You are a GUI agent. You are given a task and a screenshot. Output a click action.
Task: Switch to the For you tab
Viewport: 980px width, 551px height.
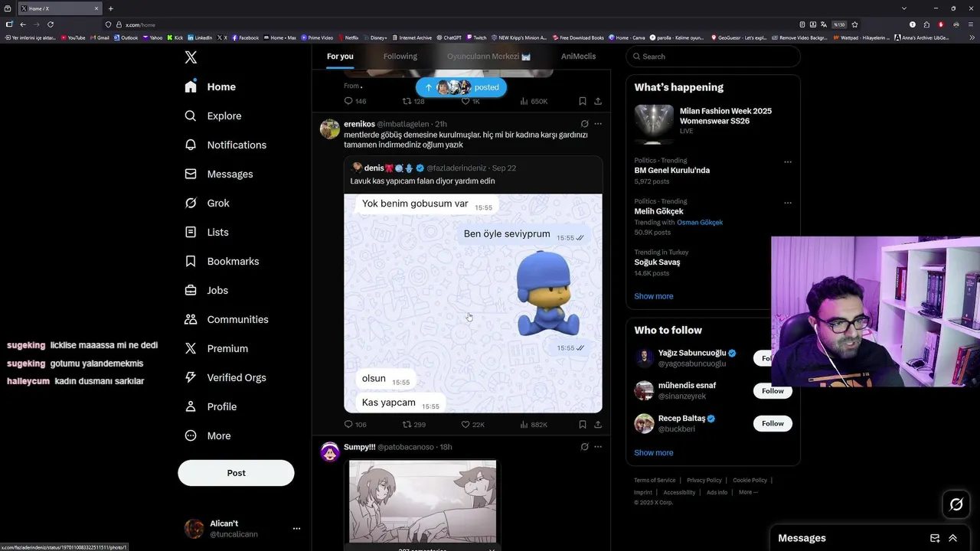340,57
